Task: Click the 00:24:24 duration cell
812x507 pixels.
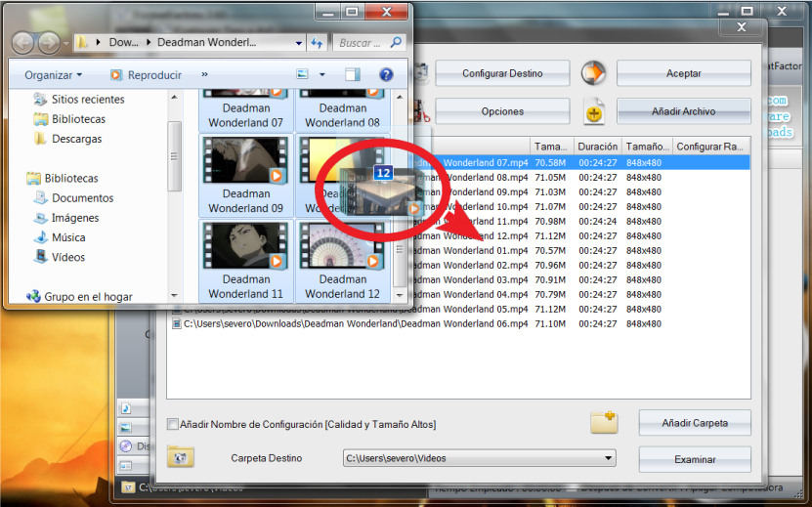Action: [x=598, y=221]
